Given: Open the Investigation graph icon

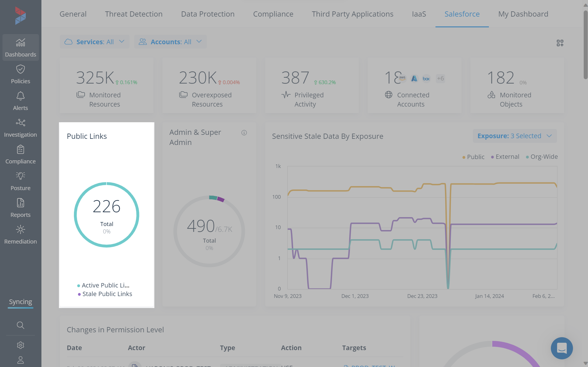Looking at the screenshot, I should [21, 123].
